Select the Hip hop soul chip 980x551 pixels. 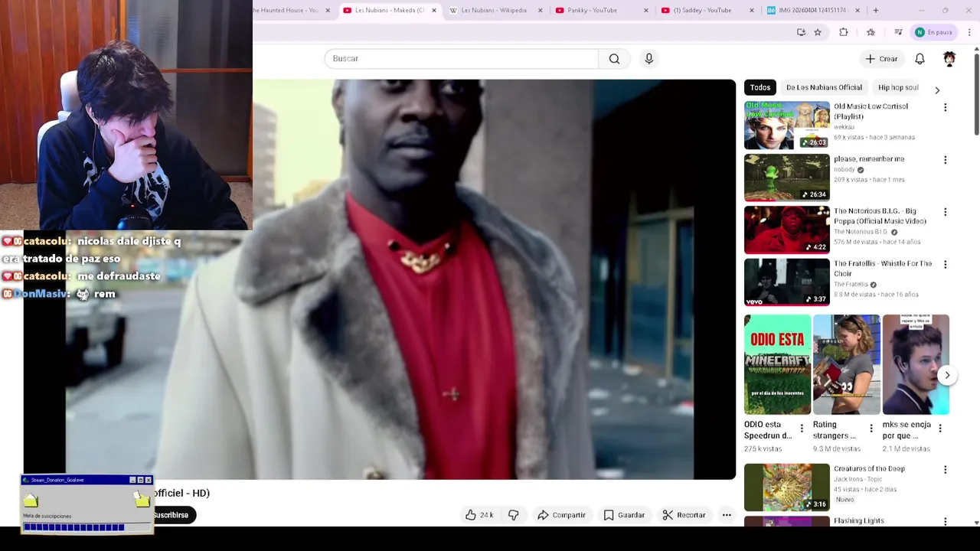898,87
